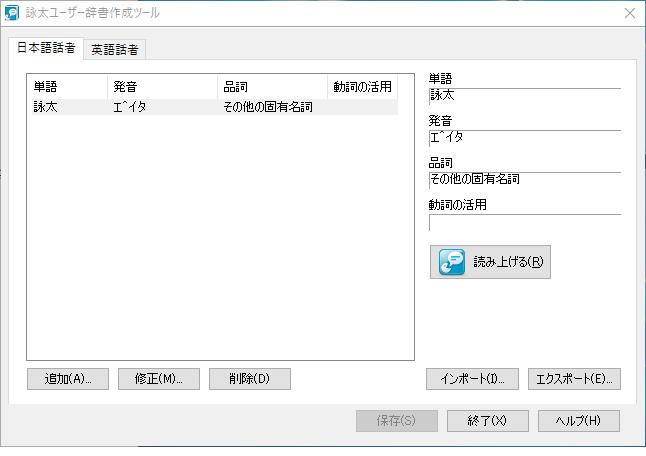Screen dimensions: 646x456
Task: Click 終了(X) to exit the tool
Action: pos(487,421)
